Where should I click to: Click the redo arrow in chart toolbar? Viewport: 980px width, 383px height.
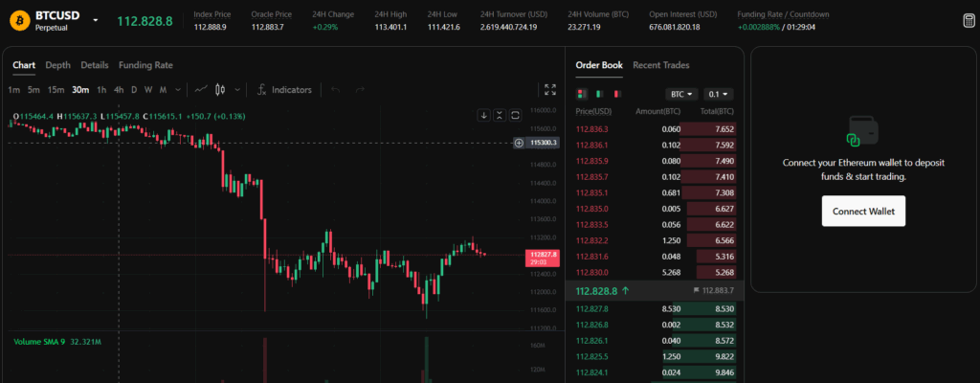point(360,90)
